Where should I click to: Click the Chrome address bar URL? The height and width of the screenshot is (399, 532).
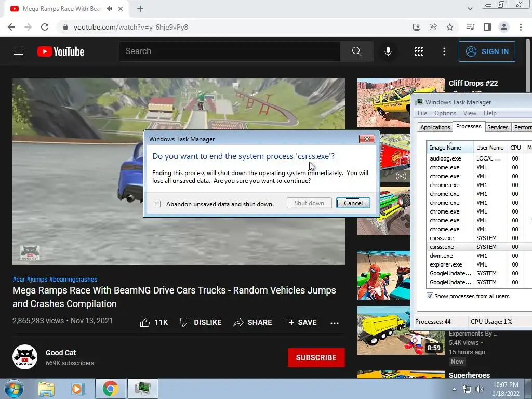tap(130, 27)
